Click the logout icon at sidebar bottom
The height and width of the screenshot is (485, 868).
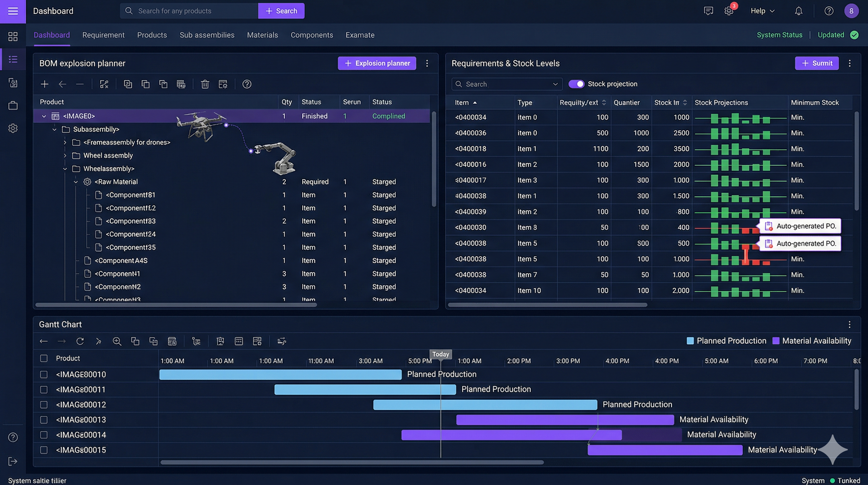click(13, 461)
